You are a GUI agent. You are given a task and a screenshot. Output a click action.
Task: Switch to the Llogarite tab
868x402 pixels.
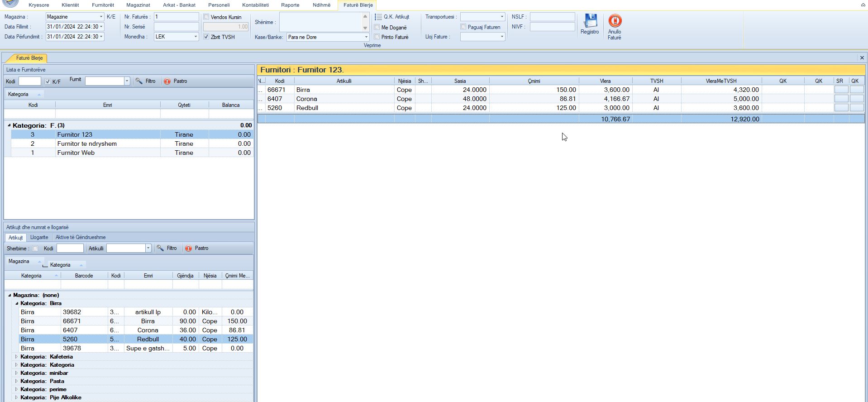39,237
